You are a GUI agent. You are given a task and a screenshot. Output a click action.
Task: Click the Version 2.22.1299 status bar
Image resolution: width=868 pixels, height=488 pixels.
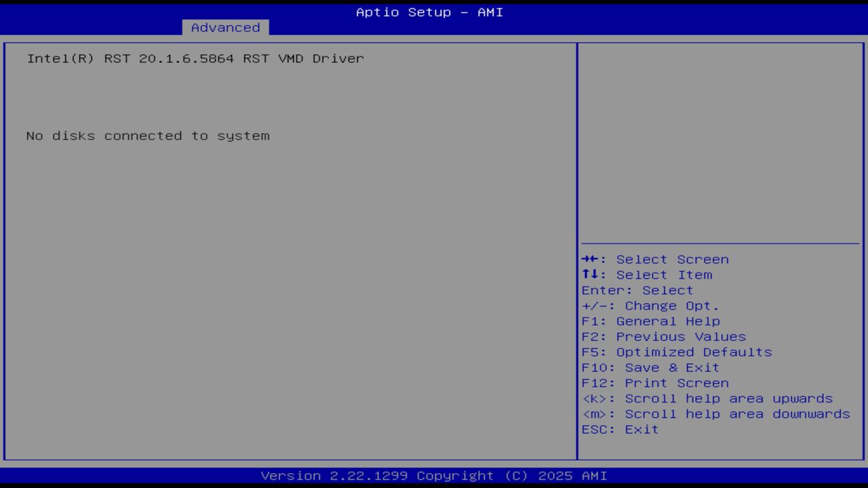432,475
